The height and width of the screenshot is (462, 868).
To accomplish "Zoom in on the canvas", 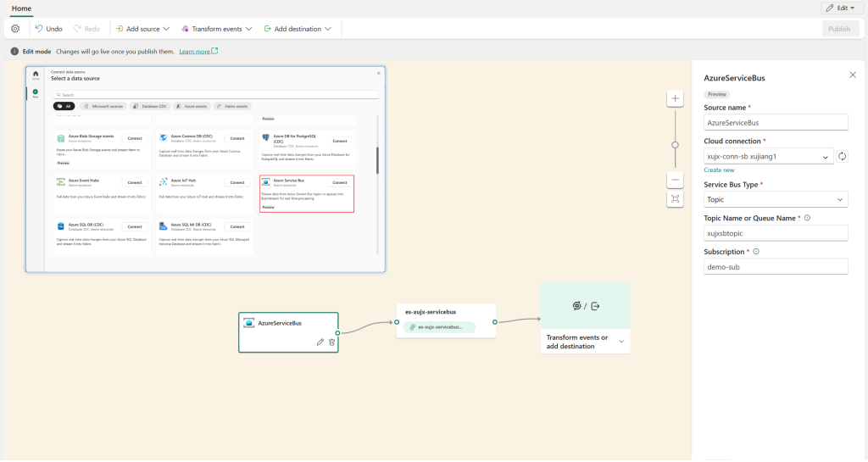I will [x=675, y=98].
